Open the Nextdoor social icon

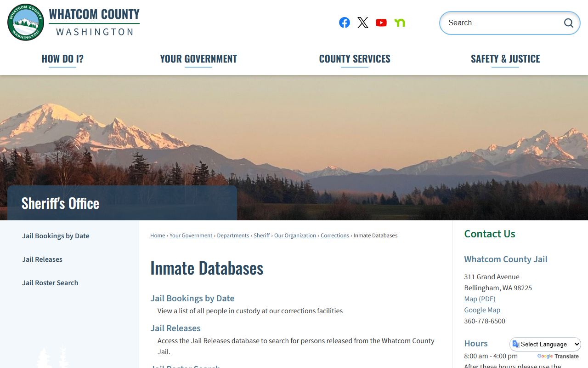(400, 23)
